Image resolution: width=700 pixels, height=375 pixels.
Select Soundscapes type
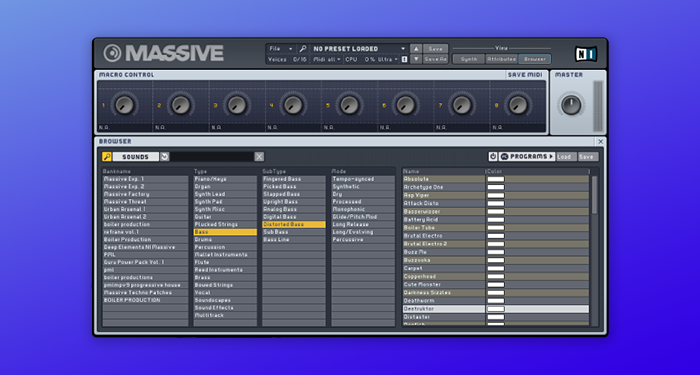(x=225, y=300)
